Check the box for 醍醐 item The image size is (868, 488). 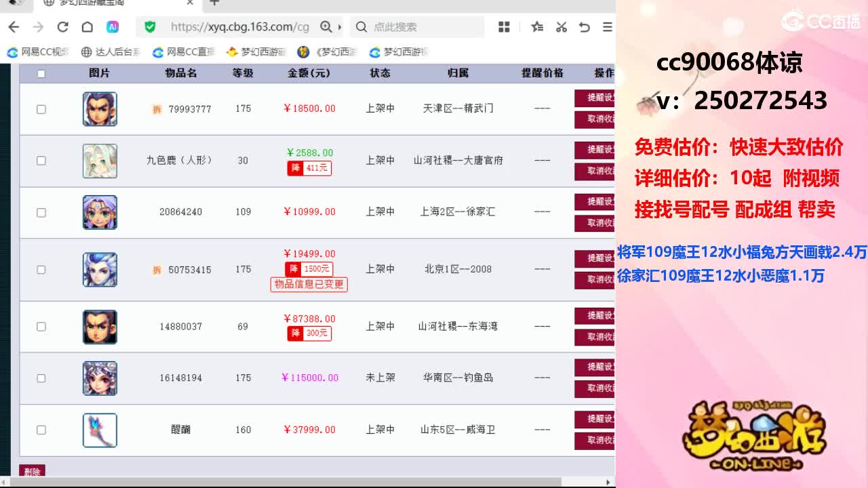41,430
